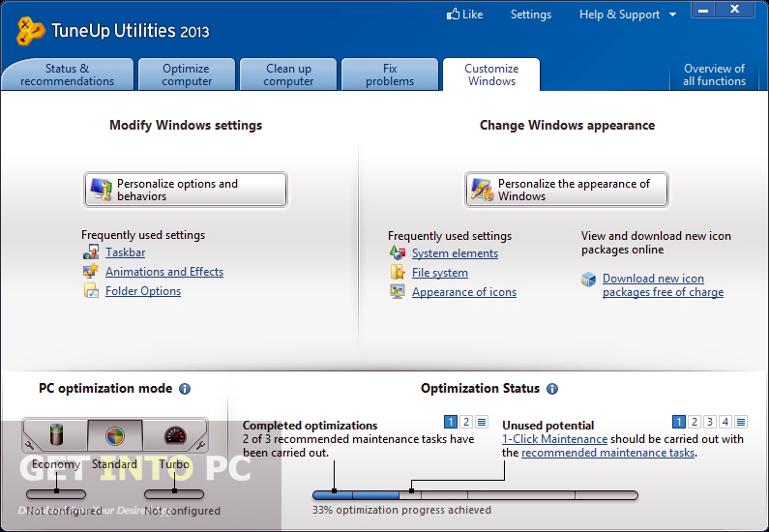Image resolution: width=769 pixels, height=532 pixels.
Task: Click the Taskbar settings icon
Action: [91, 252]
